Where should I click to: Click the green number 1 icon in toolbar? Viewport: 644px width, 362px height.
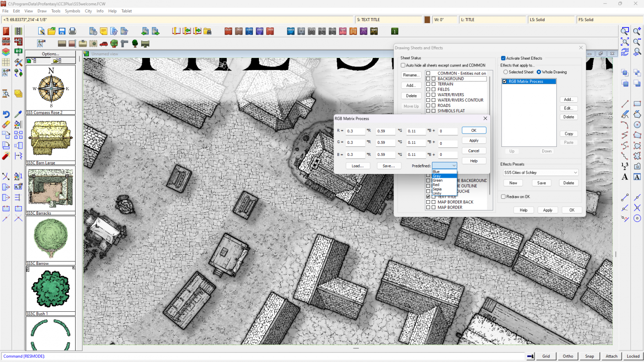click(395, 31)
